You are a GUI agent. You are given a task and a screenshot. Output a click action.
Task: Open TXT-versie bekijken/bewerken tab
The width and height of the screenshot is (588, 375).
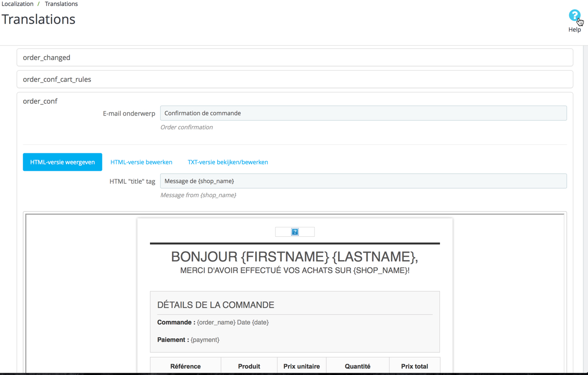point(228,162)
